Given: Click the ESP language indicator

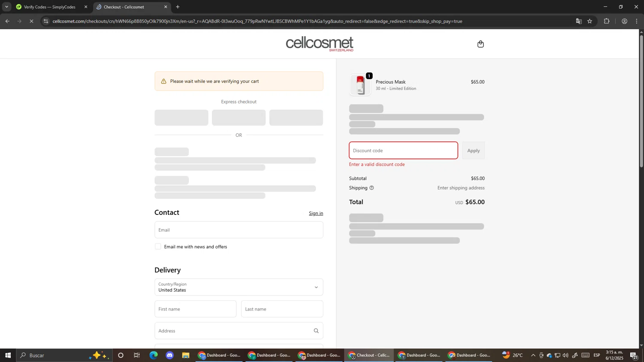Looking at the screenshot, I should coord(597,355).
